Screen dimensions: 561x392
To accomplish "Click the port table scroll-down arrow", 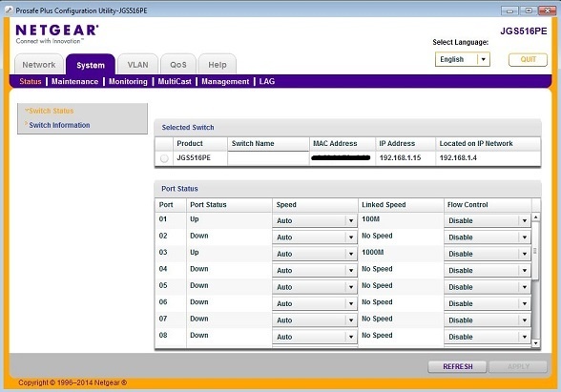I will (x=535, y=343).
